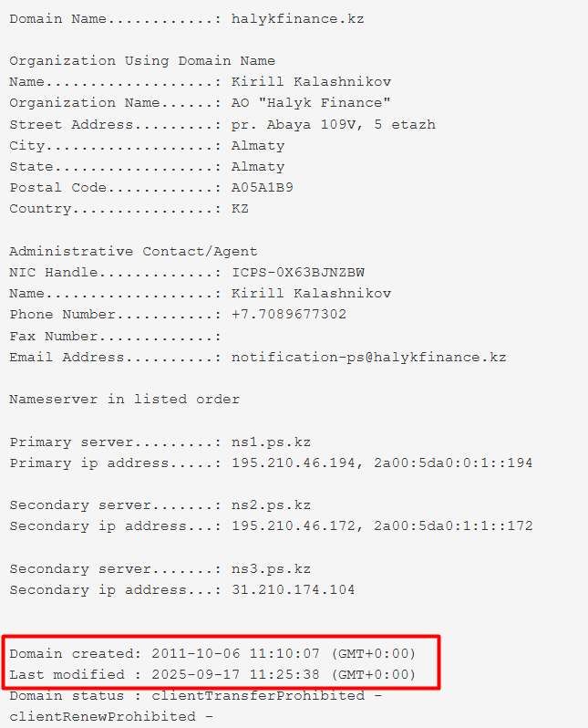The width and height of the screenshot is (588, 728).
Task: Click the notification-ps@halykfinance.kz email address
Action: 368,357
